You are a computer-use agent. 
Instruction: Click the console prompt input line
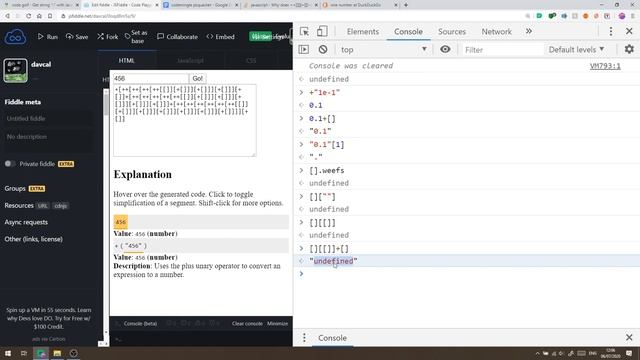pos(467,274)
